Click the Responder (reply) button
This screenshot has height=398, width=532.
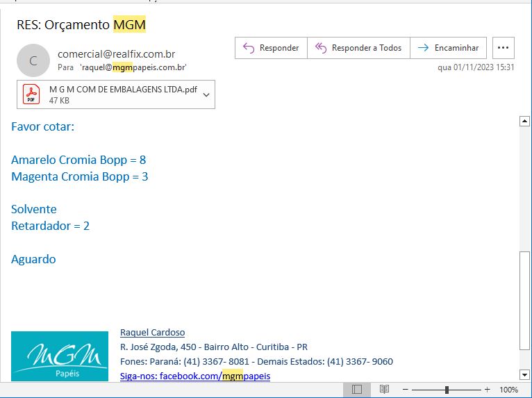coord(271,48)
